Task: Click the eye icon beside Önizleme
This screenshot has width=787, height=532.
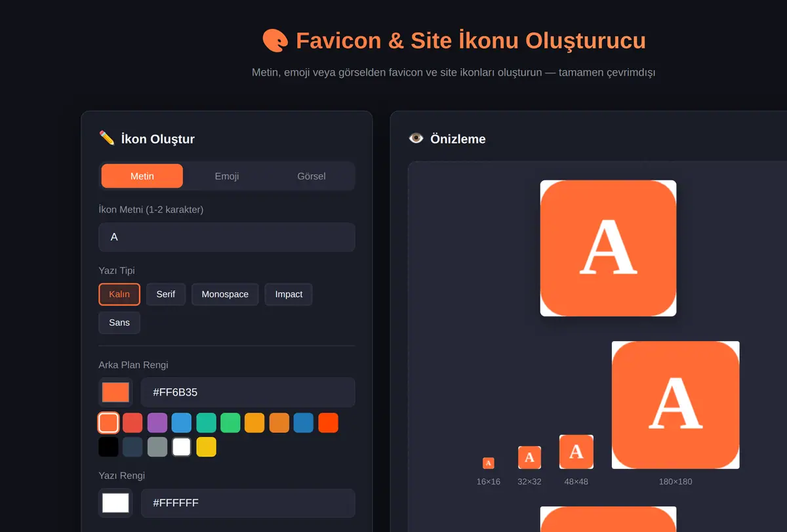Action: 416,138
